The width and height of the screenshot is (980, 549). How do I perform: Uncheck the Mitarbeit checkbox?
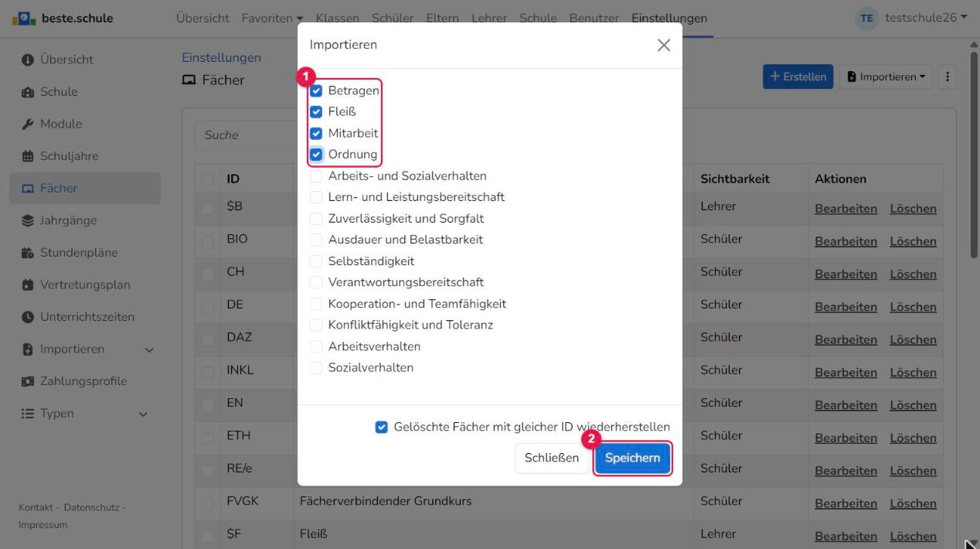click(315, 133)
